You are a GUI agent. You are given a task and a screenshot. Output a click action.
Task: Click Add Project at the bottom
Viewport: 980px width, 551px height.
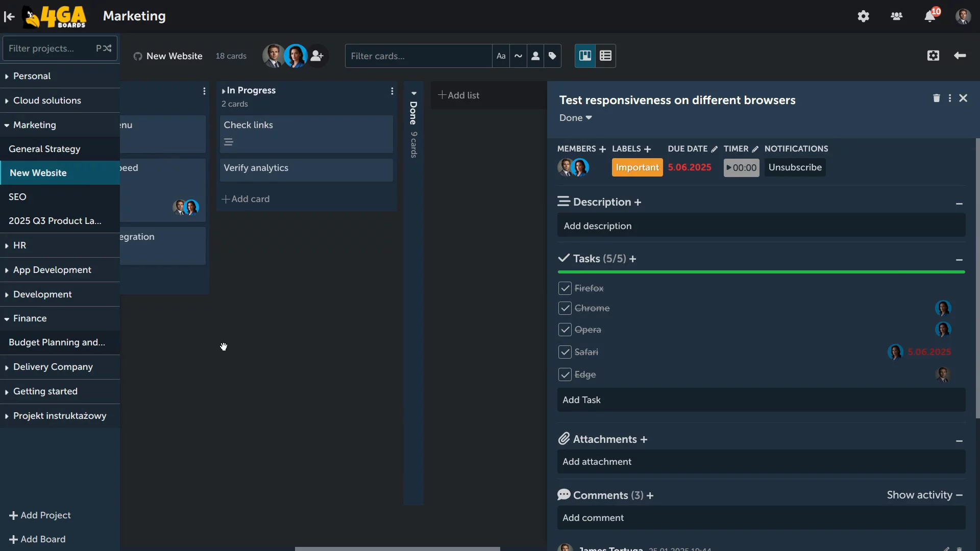coord(40,515)
